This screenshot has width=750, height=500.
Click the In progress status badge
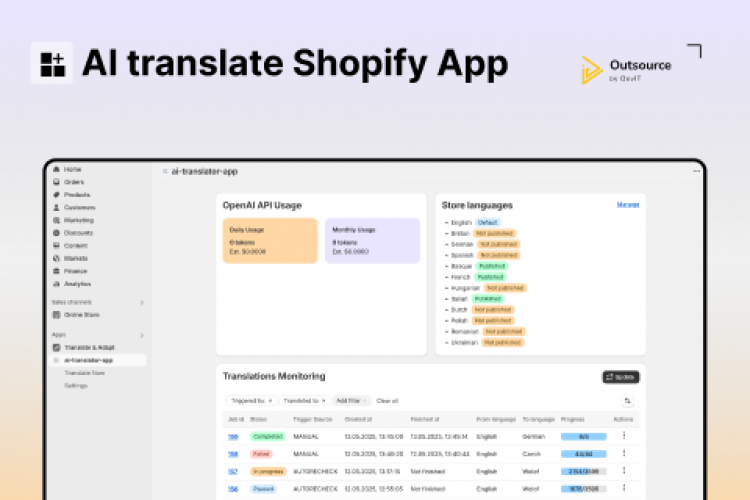tap(268, 472)
